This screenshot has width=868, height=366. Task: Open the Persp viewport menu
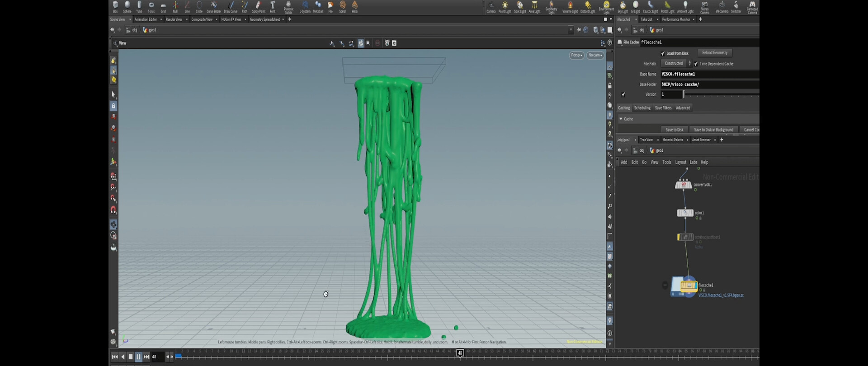[576, 55]
